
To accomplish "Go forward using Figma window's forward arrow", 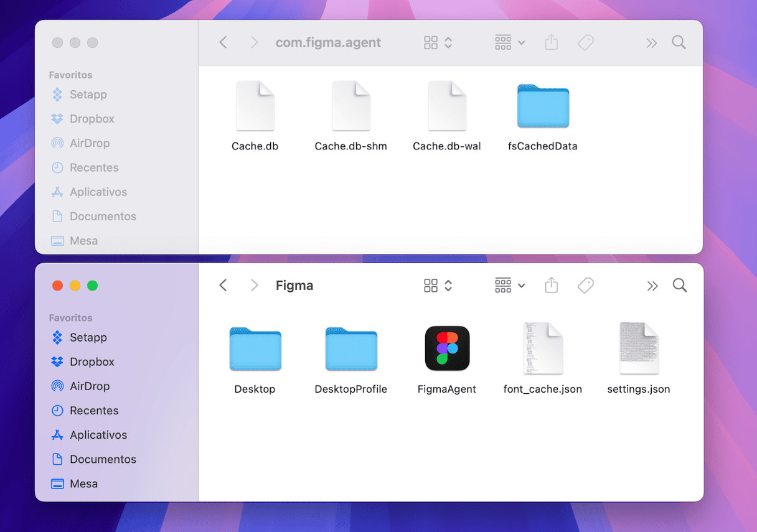I will pos(254,286).
